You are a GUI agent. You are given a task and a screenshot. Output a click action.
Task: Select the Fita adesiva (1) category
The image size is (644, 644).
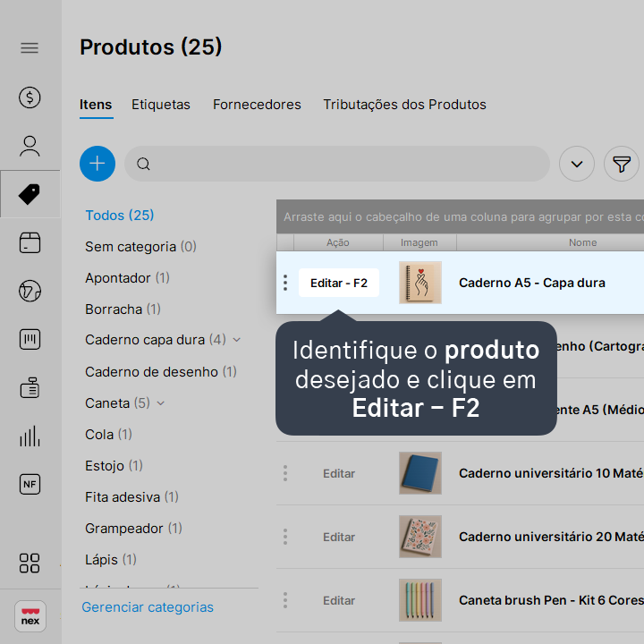[x=131, y=497]
